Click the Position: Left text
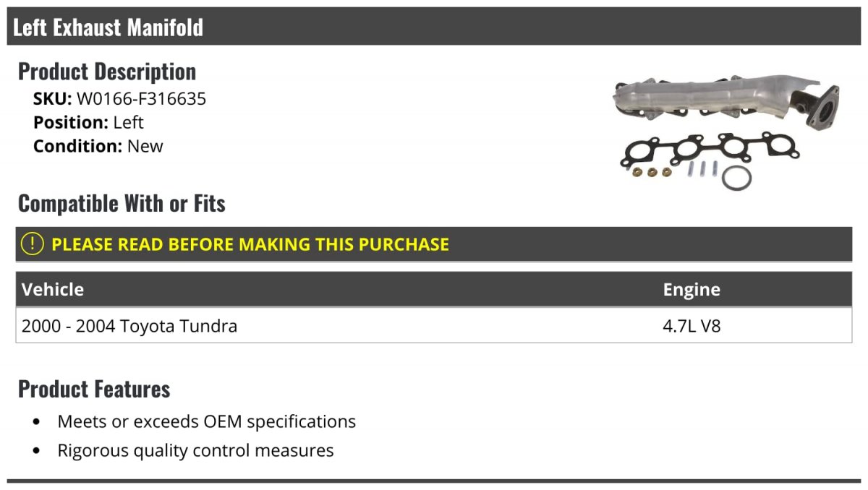The width and height of the screenshot is (868, 490). coord(88,123)
